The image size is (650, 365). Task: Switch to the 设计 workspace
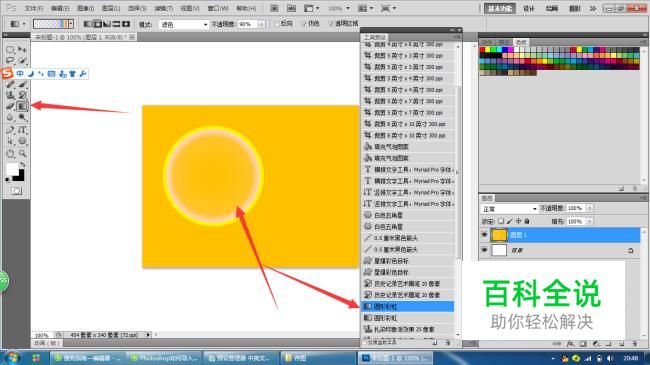point(528,8)
